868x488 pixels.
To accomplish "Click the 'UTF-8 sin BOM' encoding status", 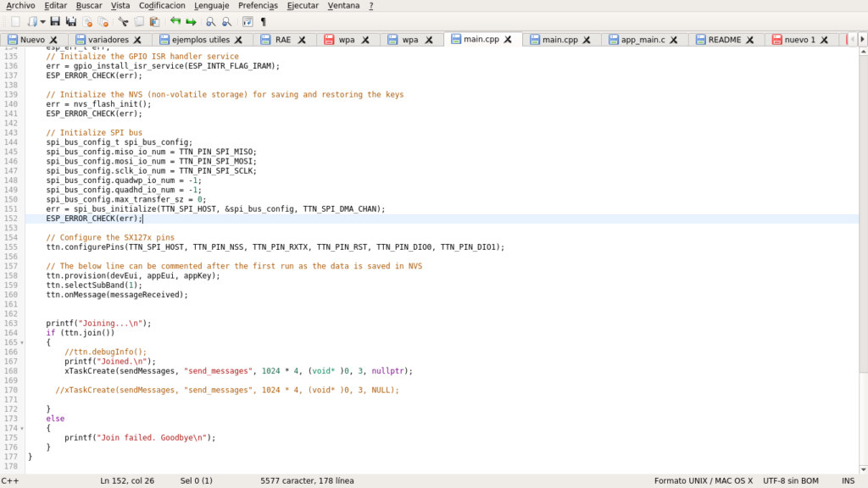I will (x=791, y=481).
